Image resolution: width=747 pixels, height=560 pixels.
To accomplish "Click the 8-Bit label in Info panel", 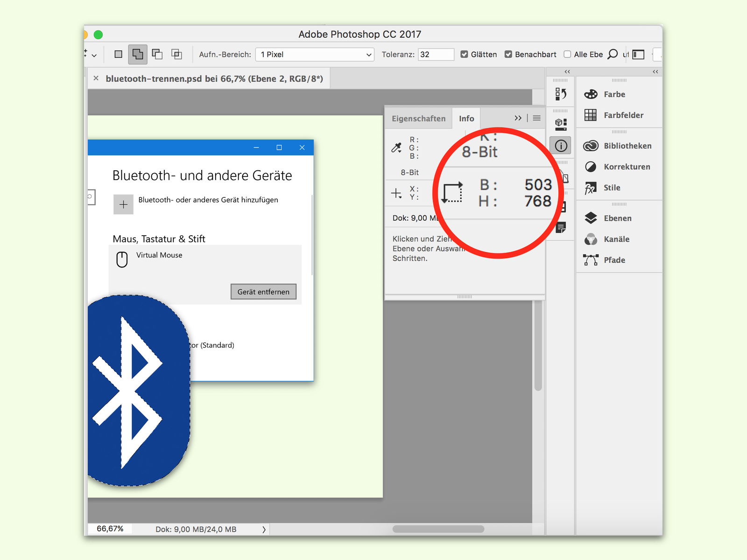I will tap(410, 172).
